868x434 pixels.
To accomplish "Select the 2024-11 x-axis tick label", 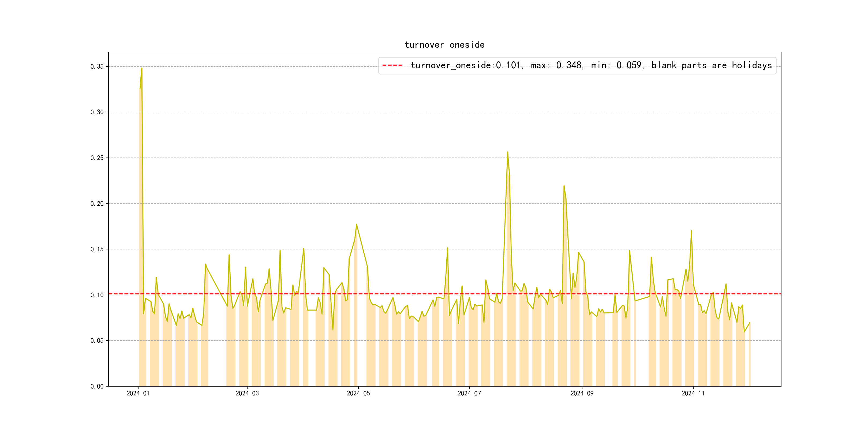I will click(x=693, y=393).
